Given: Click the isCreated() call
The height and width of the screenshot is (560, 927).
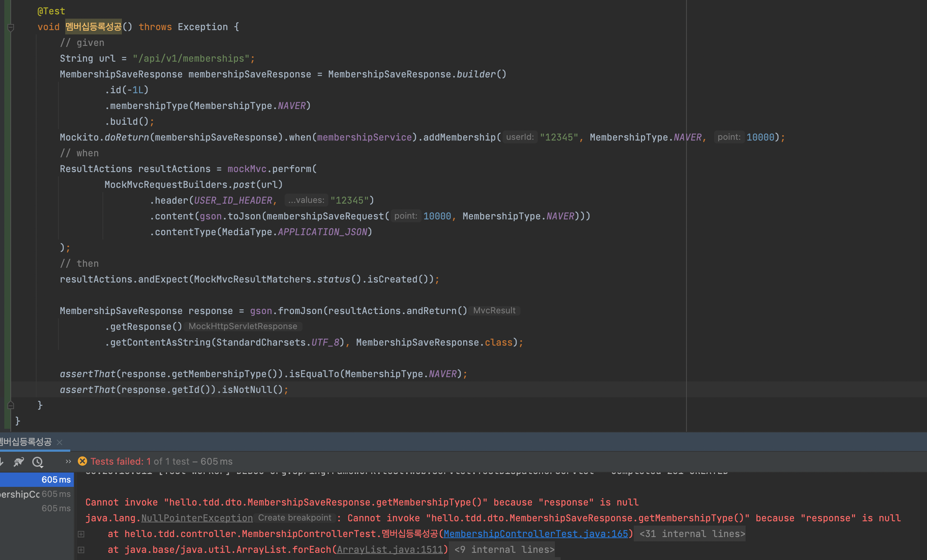Looking at the screenshot, I should pos(398,279).
